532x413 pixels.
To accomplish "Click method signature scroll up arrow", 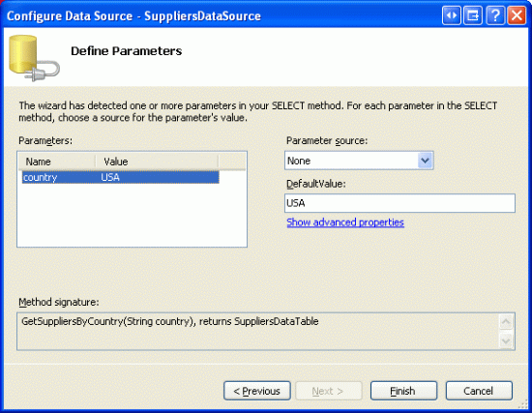I will point(506,322).
